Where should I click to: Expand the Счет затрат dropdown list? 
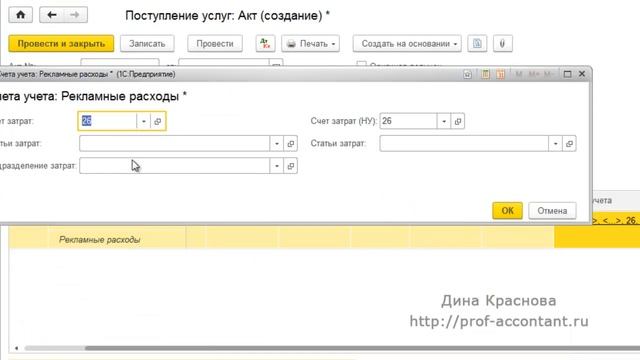[x=144, y=121]
